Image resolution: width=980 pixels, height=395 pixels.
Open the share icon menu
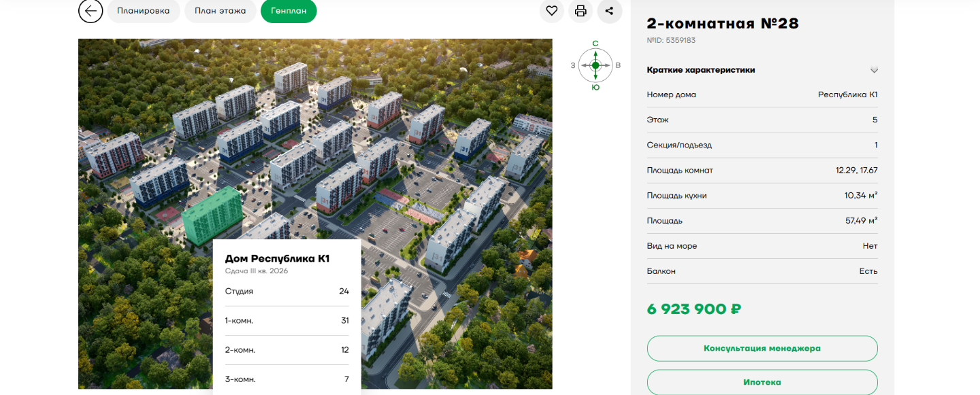pos(609,11)
